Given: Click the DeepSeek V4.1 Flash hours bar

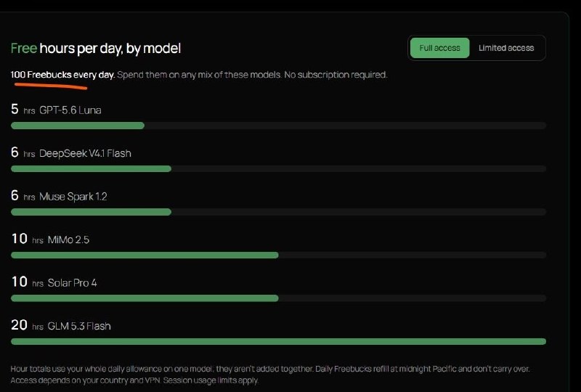Looking at the screenshot, I should click(x=278, y=169).
